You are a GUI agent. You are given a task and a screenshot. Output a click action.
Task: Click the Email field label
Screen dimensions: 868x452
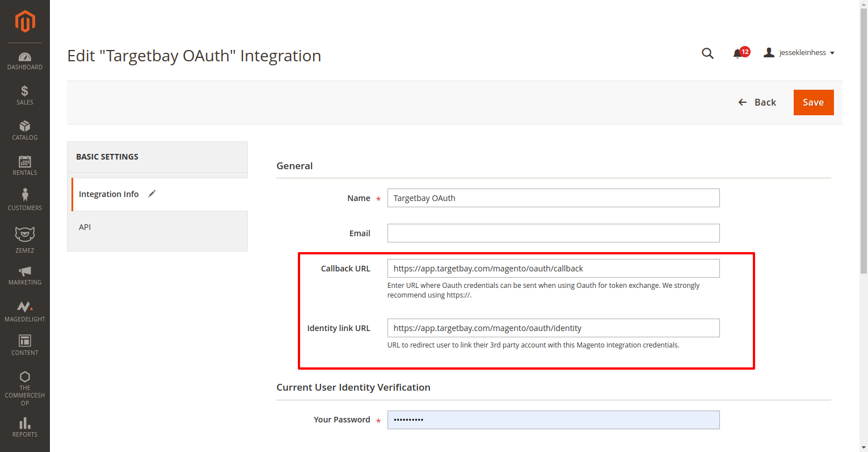(x=360, y=233)
